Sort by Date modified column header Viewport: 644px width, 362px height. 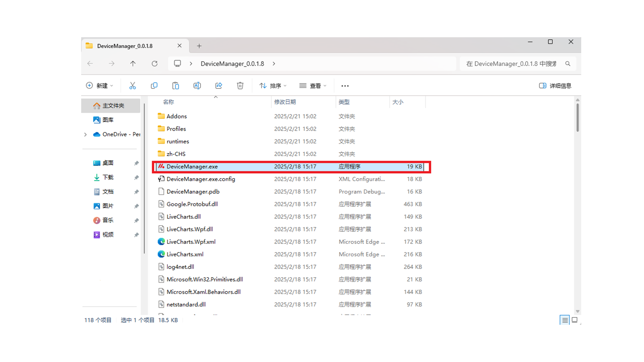[x=285, y=102]
